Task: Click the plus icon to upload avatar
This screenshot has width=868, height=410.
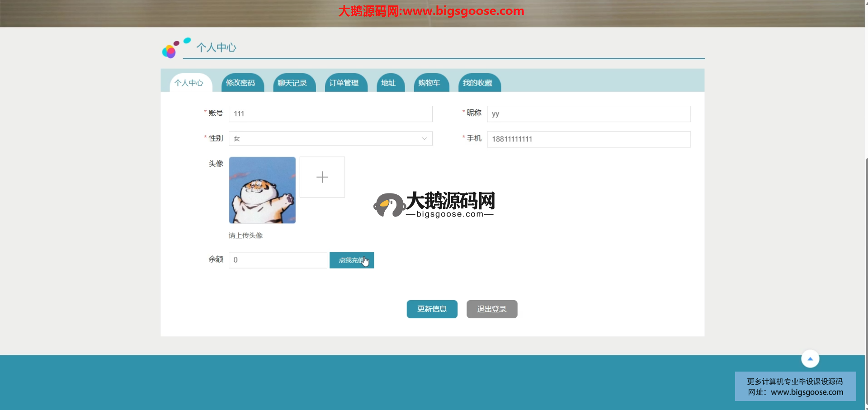Action: 322,177
